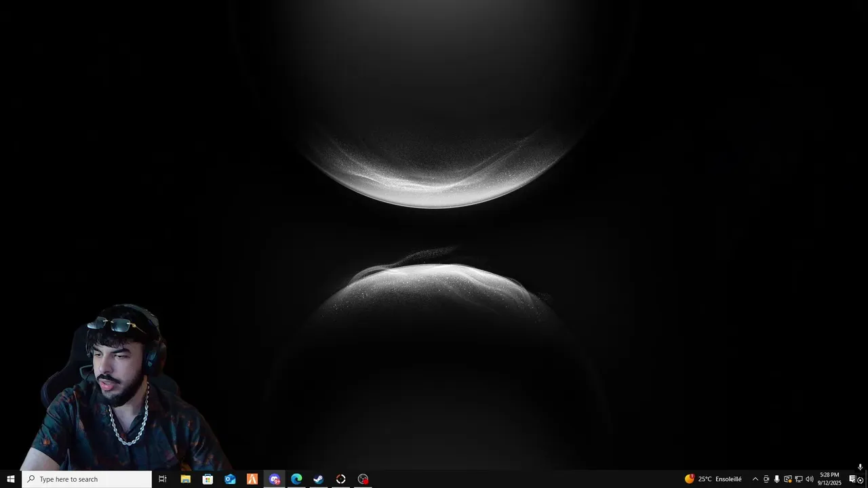Open the circular red-white app next to Steam

click(341, 479)
